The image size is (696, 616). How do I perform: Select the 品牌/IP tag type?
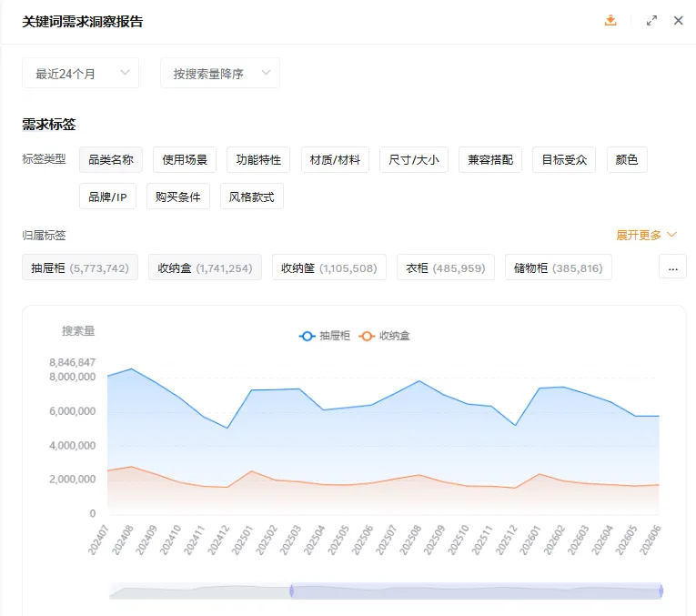pyautogui.click(x=108, y=197)
